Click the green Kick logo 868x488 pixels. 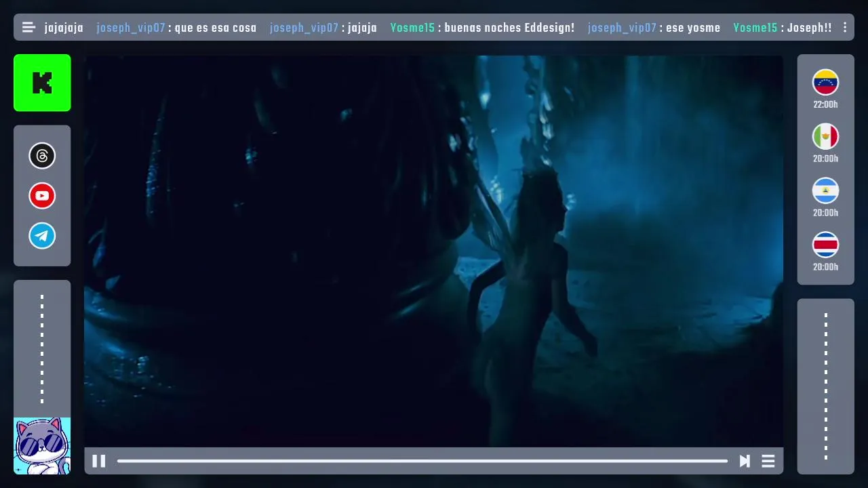click(x=42, y=83)
